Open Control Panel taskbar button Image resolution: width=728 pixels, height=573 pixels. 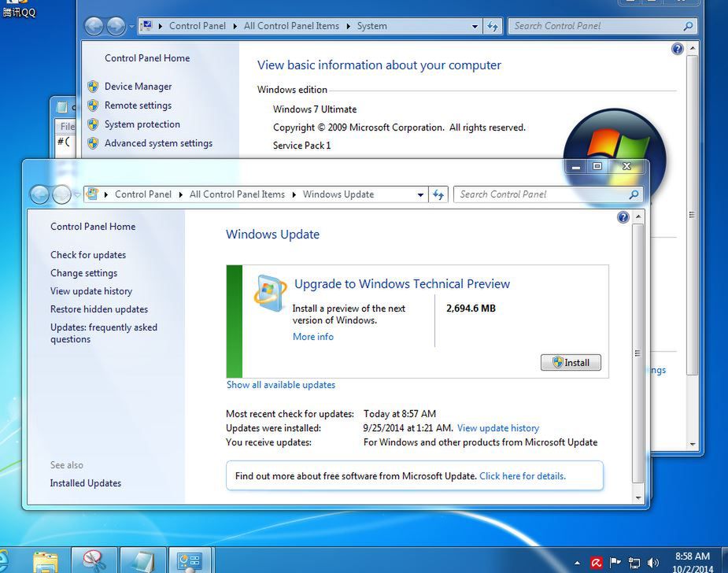point(190,560)
